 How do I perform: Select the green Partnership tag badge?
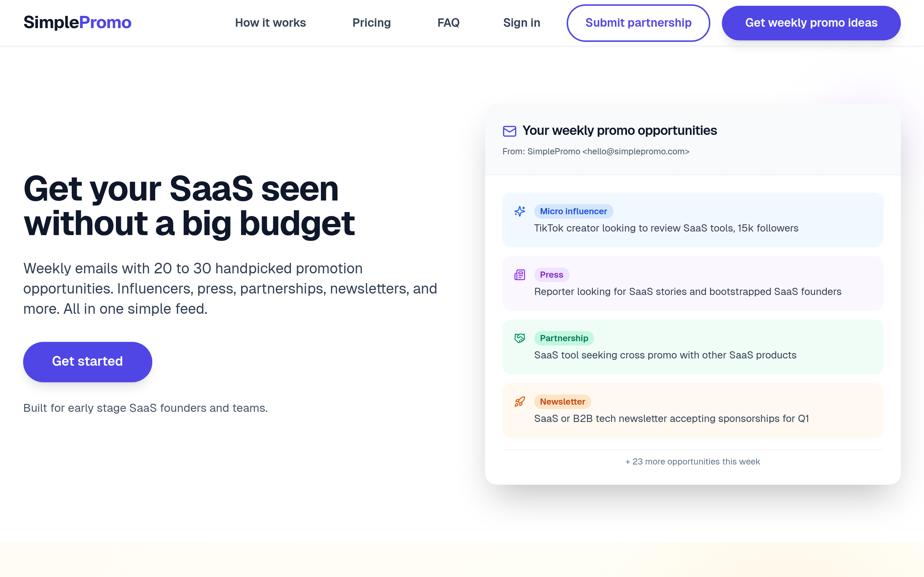(563, 338)
